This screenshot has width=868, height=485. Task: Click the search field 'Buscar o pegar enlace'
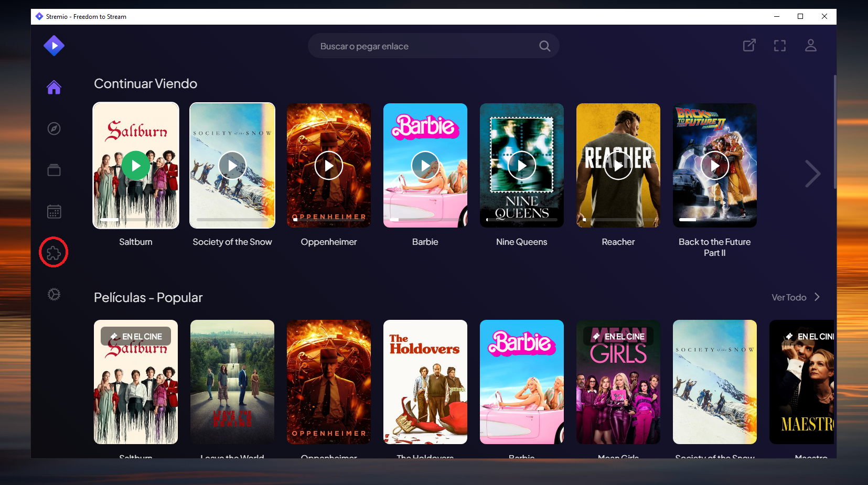point(420,46)
